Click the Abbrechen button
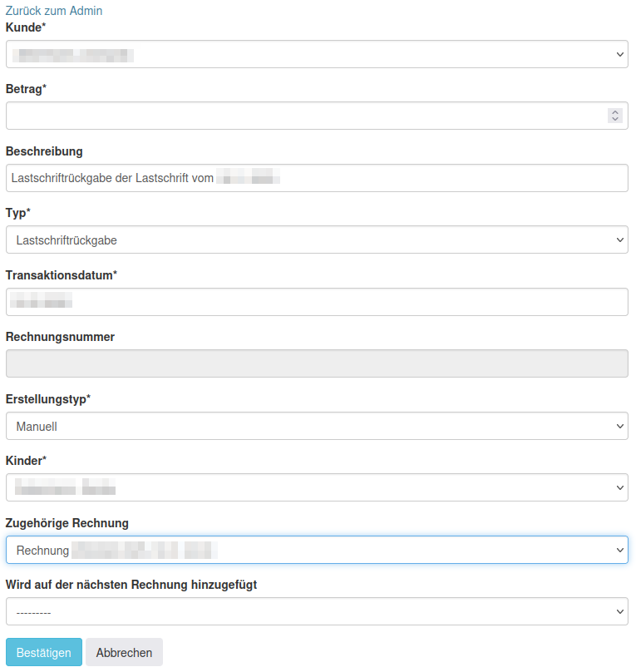 [124, 653]
